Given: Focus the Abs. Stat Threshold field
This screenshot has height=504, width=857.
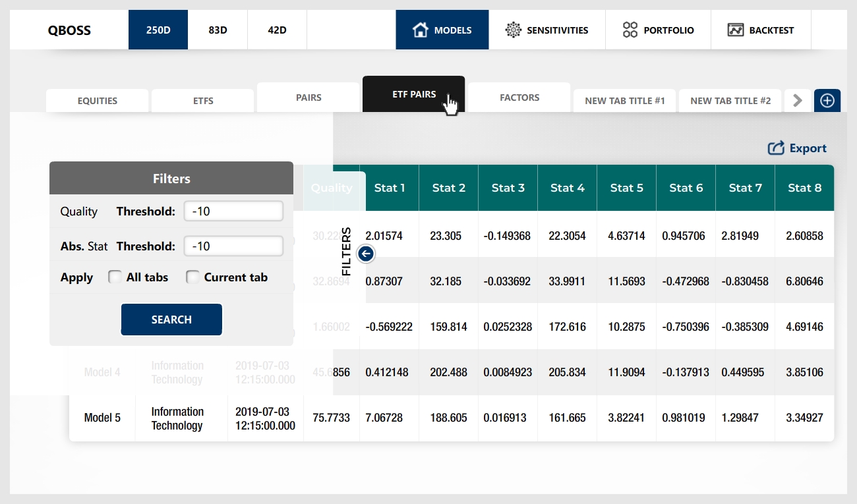Looking at the screenshot, I should 233,246.
